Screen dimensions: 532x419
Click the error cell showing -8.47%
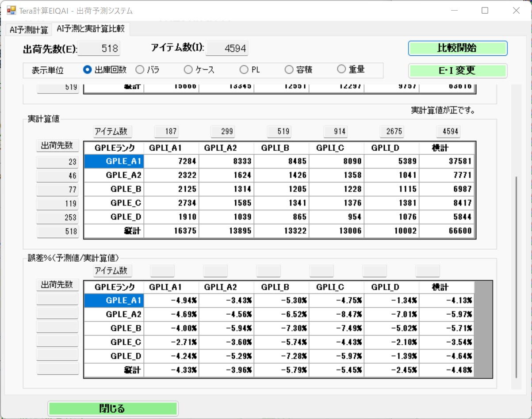(x=337, y=314)
